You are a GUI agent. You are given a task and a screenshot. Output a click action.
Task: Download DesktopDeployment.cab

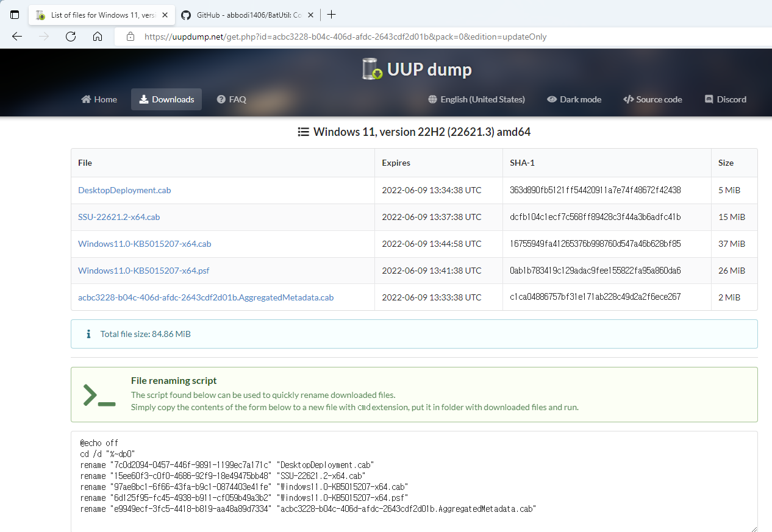124,190
